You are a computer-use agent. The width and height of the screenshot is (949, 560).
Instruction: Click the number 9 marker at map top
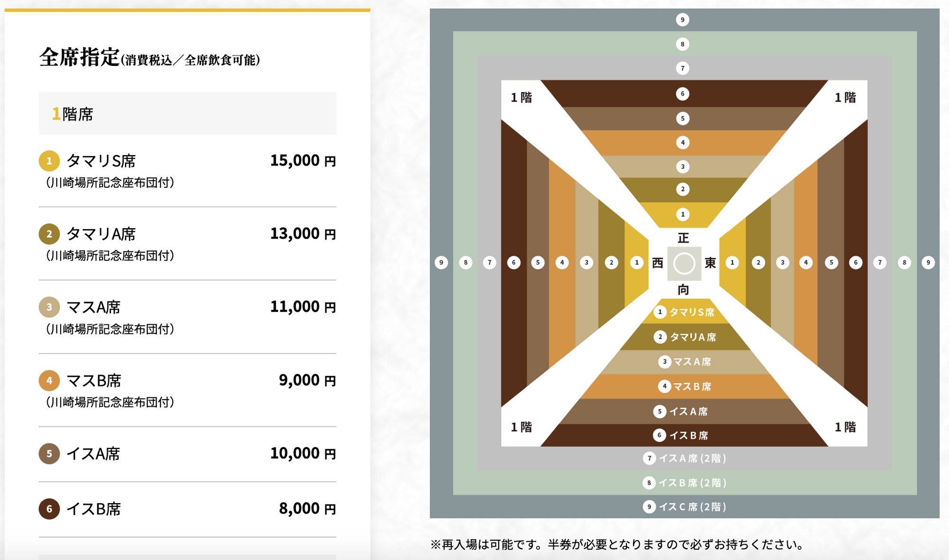click(682, 19)
